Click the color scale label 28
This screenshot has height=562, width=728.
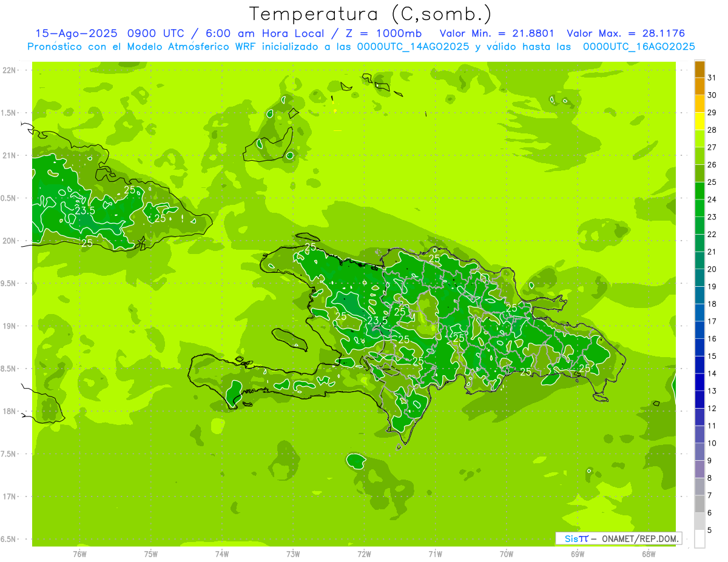point(712,130)
